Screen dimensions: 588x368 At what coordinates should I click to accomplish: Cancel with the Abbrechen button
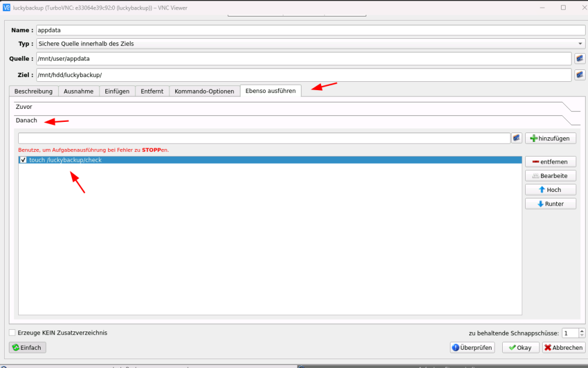coord(564,348)
